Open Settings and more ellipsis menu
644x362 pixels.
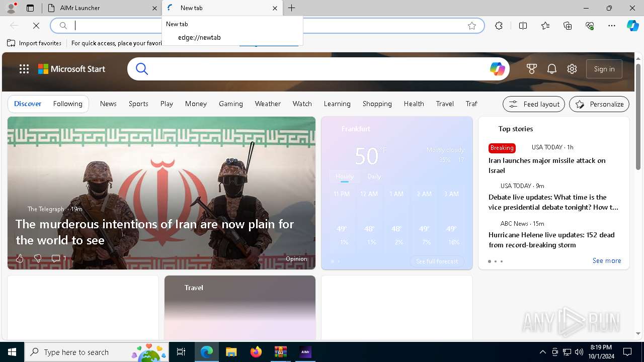pos(612,26)
